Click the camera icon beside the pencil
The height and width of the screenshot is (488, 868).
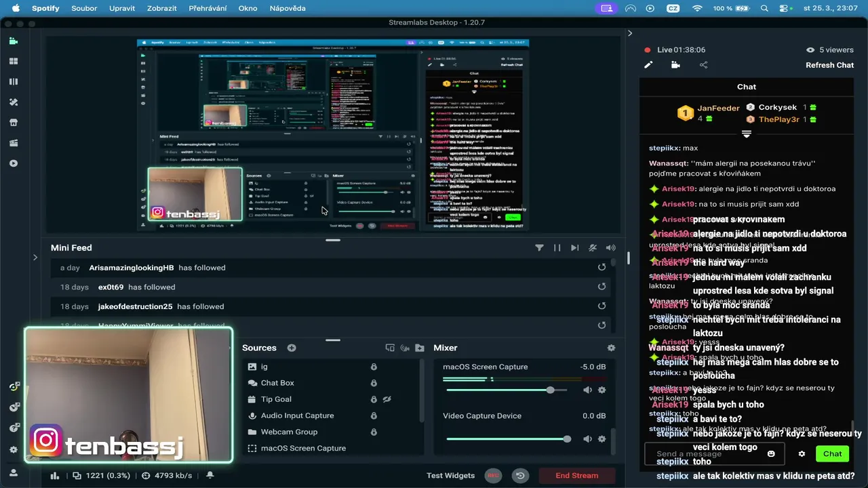click(675, 65)
